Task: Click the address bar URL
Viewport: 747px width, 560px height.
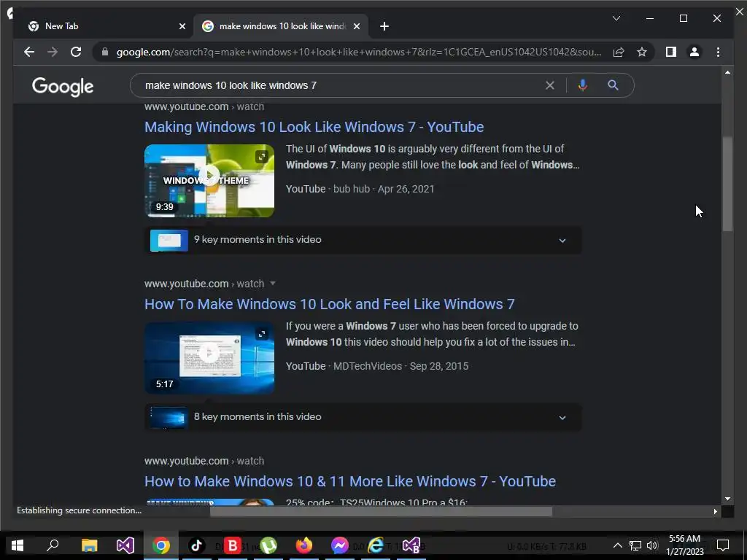Action: [x=358, y=52]
